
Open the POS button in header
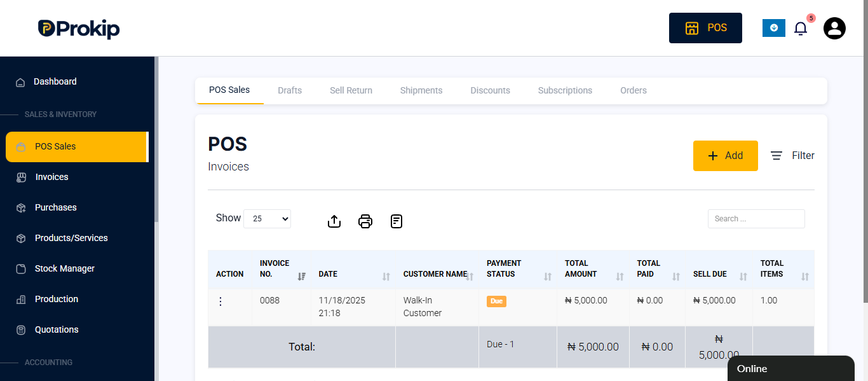pyautogui.click(x=705, y=28)
